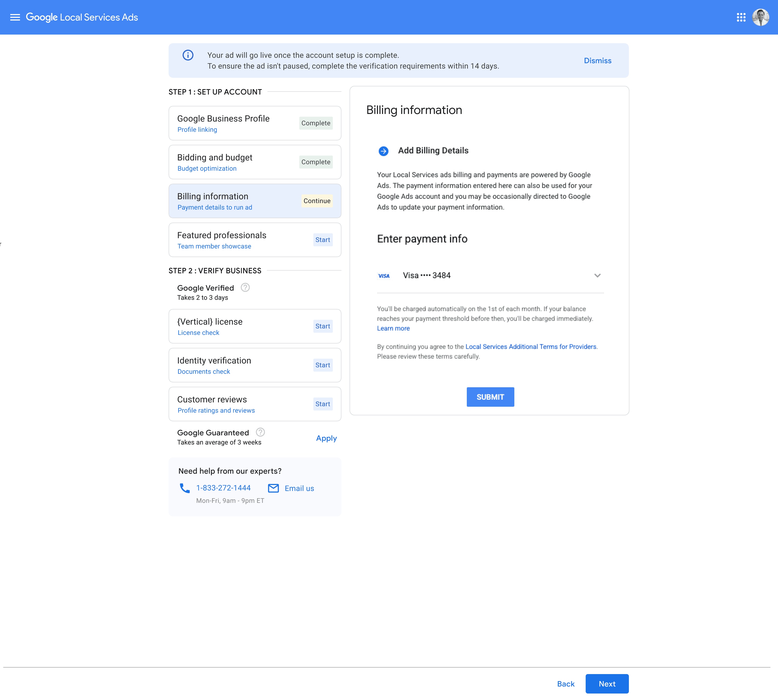Viewport: 778px width, 700px height.
Task: Click the Documents check subtitle
Action: (x=203, y=372)
